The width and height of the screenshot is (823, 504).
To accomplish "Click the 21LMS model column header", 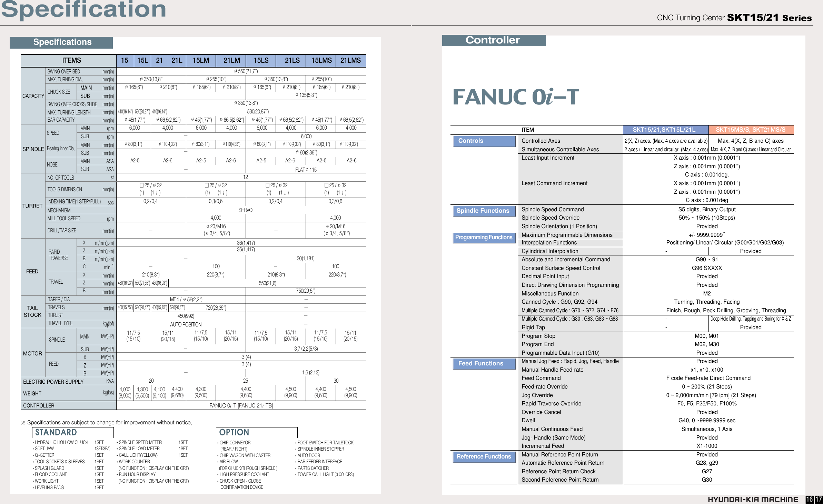I will pos(350,60).
